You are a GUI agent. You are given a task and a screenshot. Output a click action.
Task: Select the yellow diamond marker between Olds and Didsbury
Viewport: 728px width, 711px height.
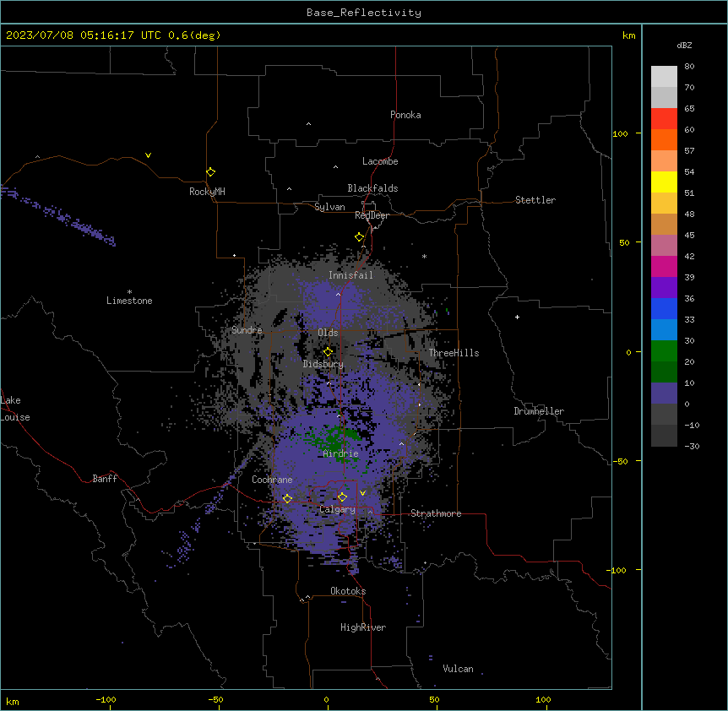point(328,352)
